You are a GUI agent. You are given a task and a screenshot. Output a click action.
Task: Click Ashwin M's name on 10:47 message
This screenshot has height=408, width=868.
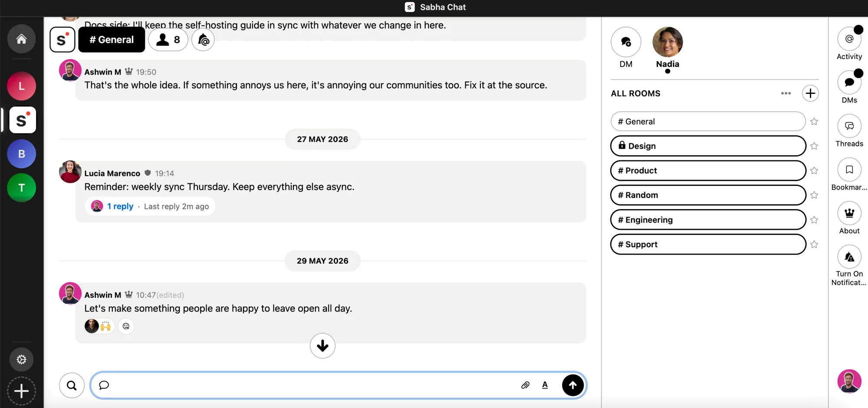102,295
